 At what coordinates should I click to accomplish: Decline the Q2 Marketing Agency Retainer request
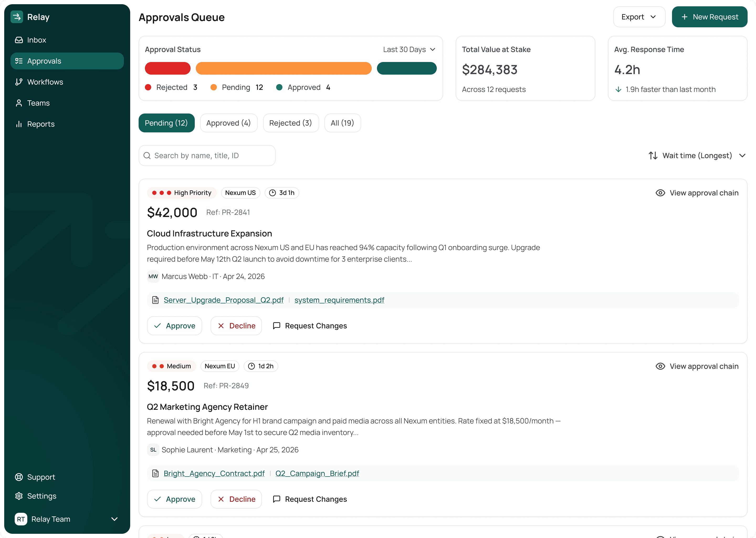coord(236,499)
